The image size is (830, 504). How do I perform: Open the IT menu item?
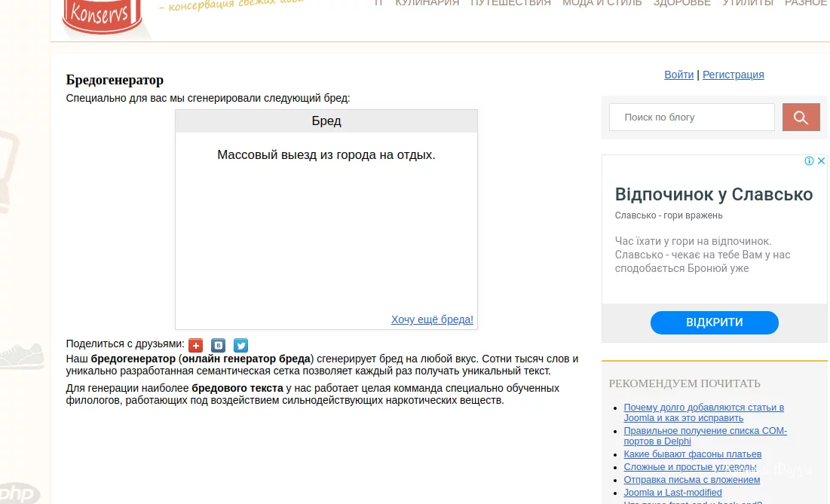pos(378,3)
